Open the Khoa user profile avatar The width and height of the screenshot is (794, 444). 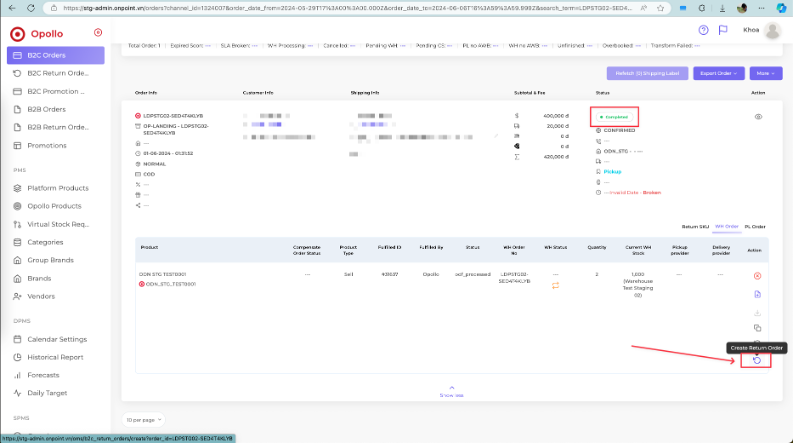point(772,30)
